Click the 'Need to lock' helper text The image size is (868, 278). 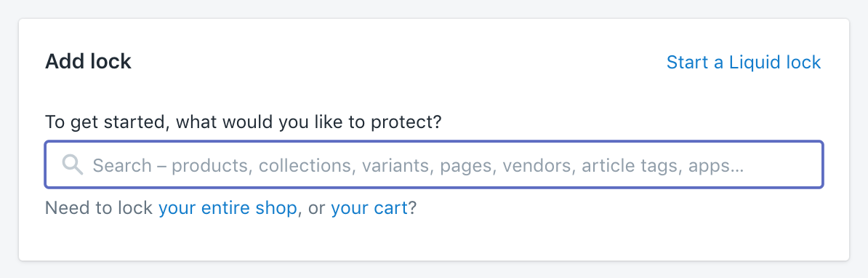click(x=99, y=208)
